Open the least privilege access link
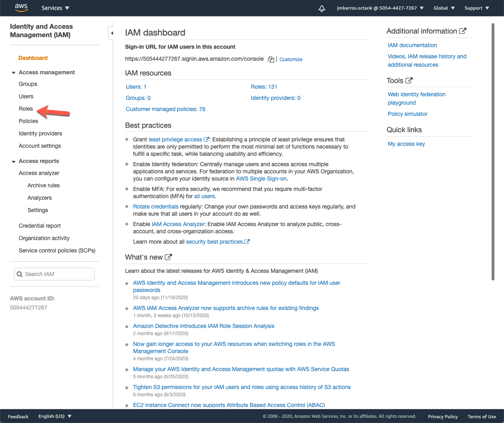The image size is (504, 423). coord(175,139)
